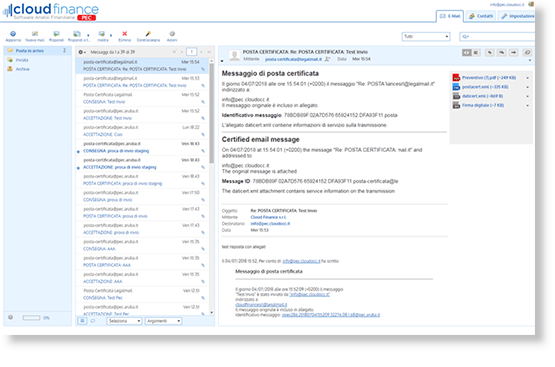This screenshot has height=367, width=555.
Task: Click the logout icon beside the account email
Action: click(x=531, y=4)
